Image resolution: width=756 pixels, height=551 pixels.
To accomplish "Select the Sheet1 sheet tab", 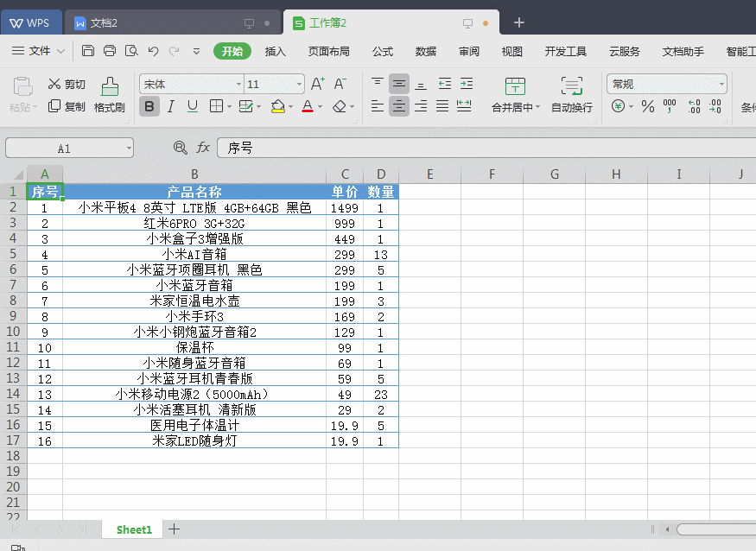I will 134,529.
